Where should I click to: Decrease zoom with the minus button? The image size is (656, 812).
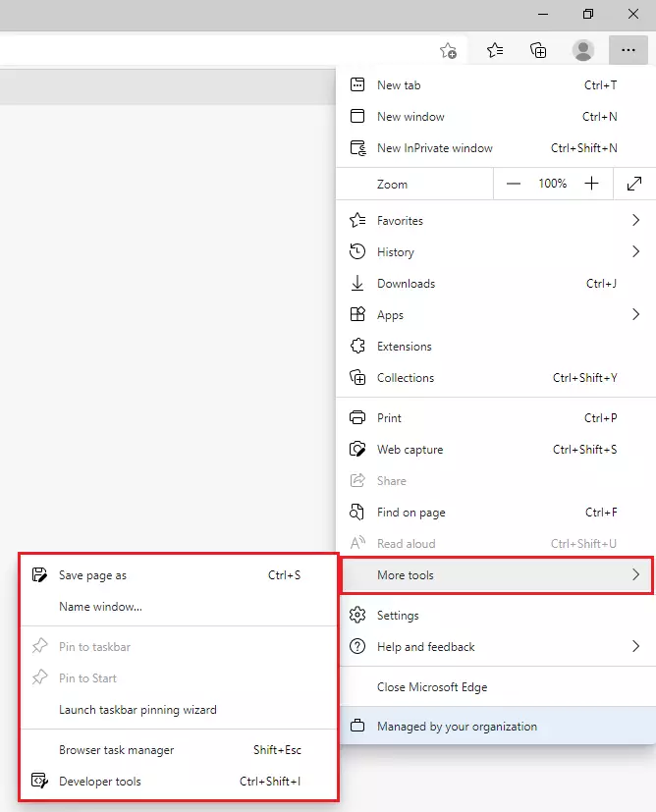tap(513, 184)
